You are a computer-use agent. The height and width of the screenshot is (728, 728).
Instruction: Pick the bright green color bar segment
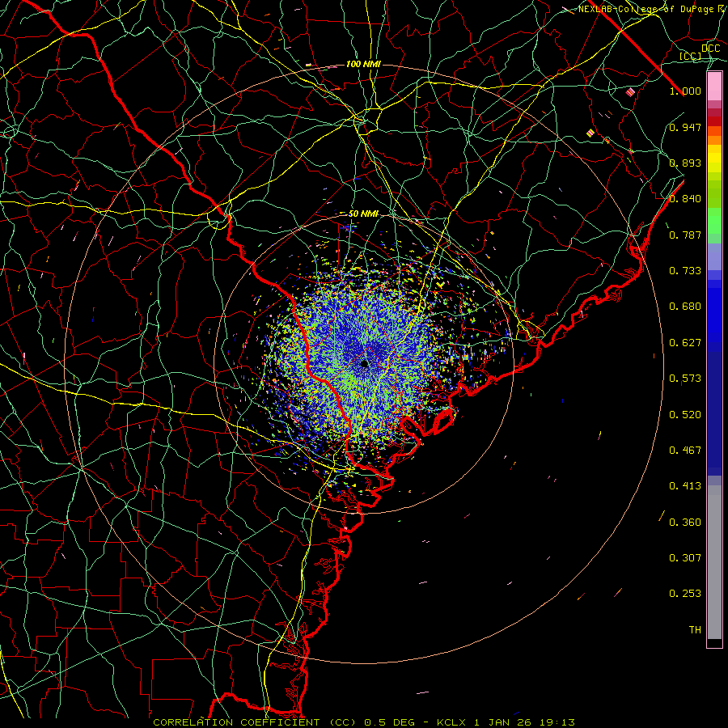(x=714, y=221)
